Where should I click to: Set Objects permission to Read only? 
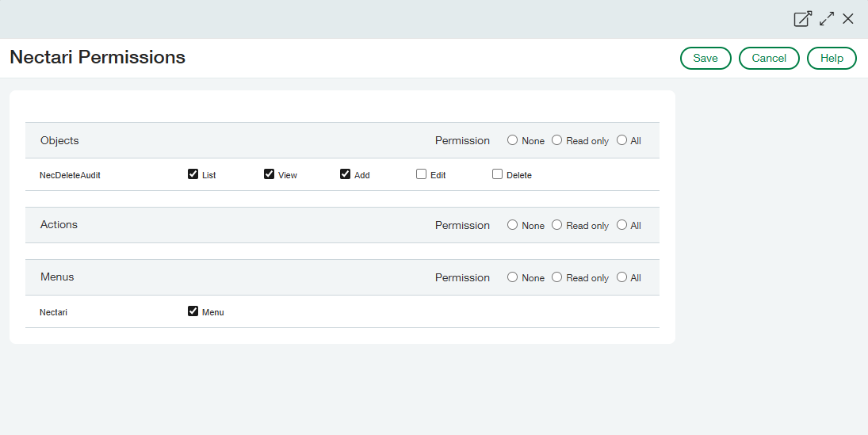pos(556,140)
